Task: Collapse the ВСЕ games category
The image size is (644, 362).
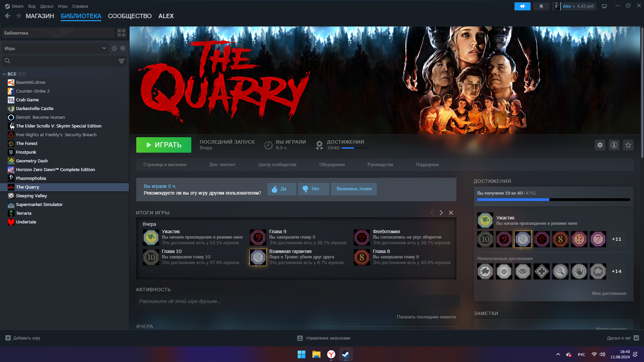Action: (4, 74)
